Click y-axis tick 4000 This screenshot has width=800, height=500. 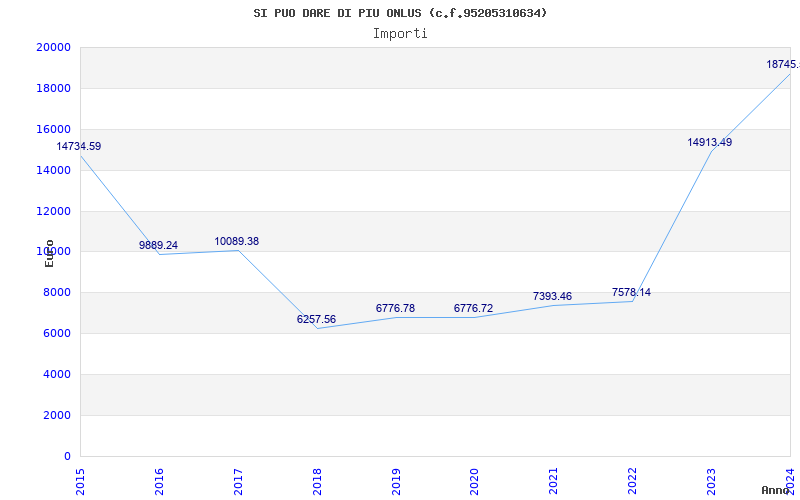pos(57,374)
